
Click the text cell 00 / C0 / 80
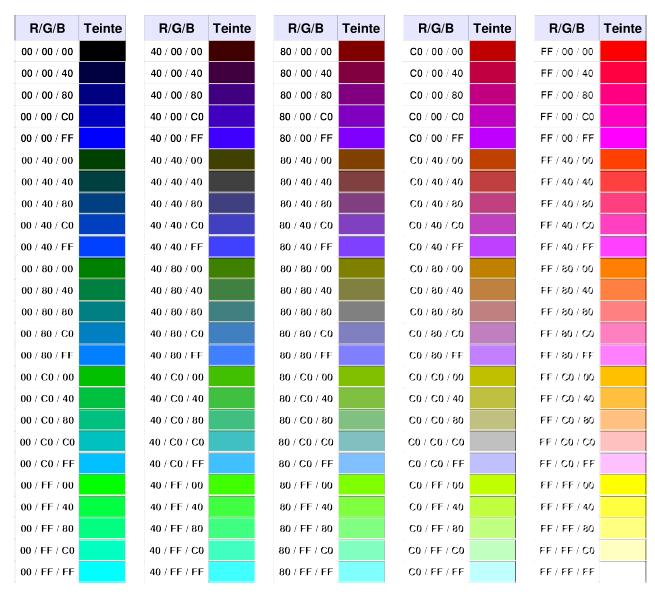46,420
